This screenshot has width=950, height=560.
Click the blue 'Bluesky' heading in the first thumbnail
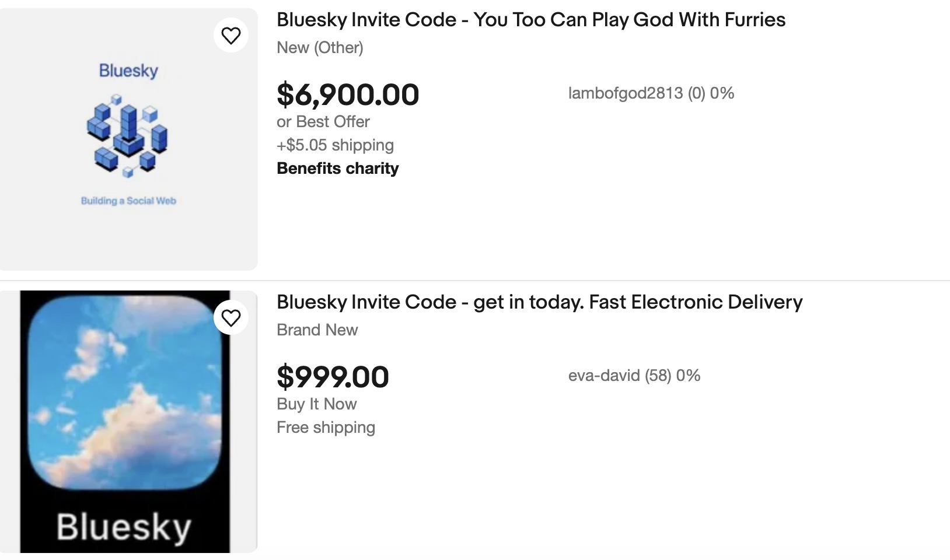click(128, 71)
